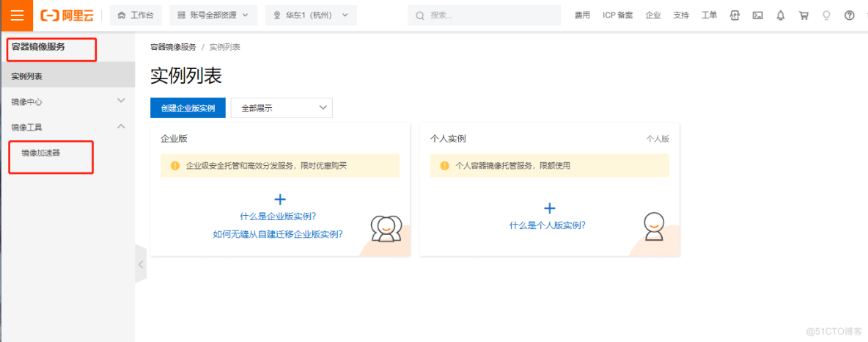Open the 什么是个人版实例? link
The width and height of the screenshot is (868, 342).
tap(548, 225)
